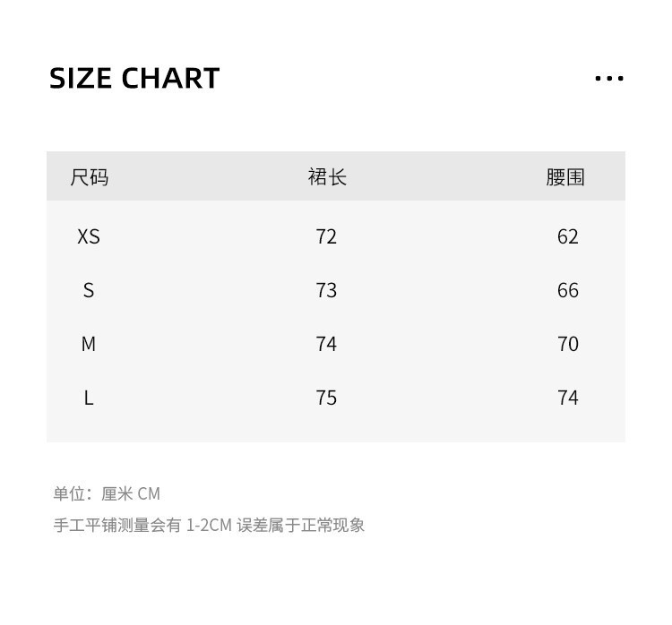Click waist value 66
This screenshot has width=672, height=625.
(x=568, y=290)
